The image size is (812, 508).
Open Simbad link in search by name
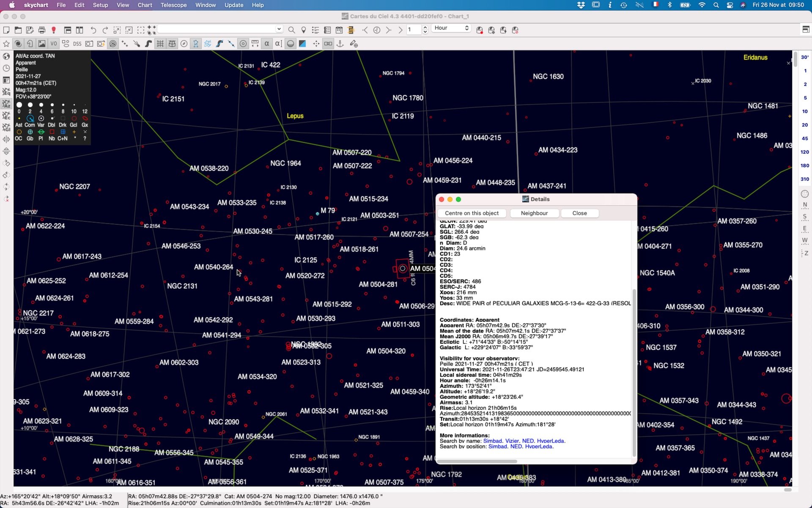492,441
